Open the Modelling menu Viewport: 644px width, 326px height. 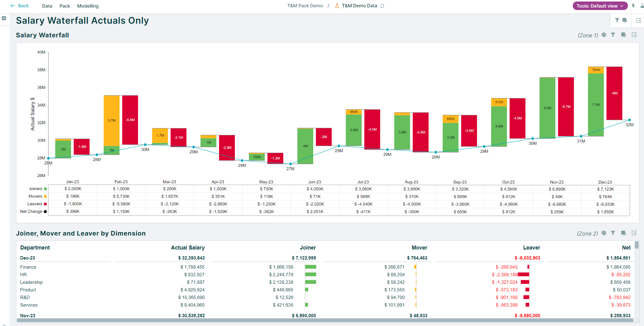pyautogui.click(x=88, y=6)
